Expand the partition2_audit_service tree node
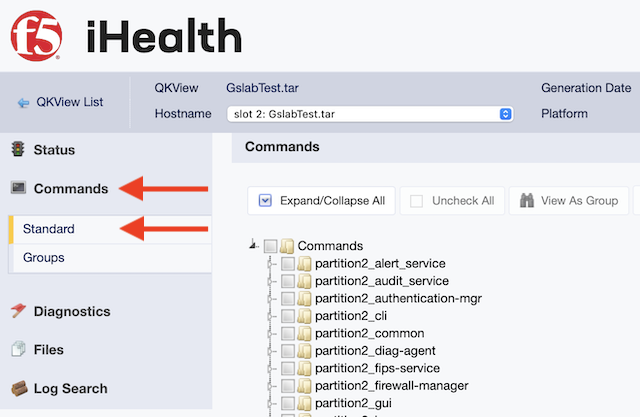The image size is (640, 417). 272,281
